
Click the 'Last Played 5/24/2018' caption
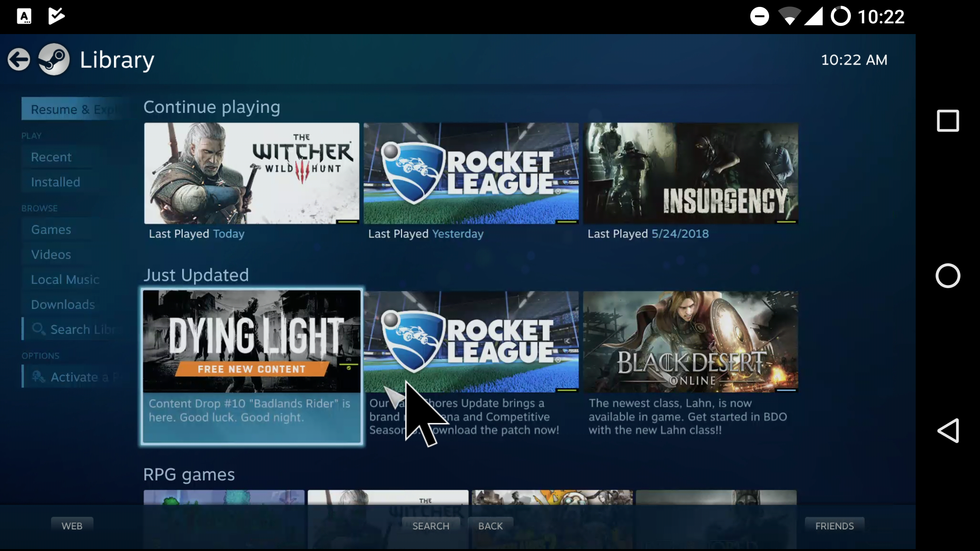[648, 234]
